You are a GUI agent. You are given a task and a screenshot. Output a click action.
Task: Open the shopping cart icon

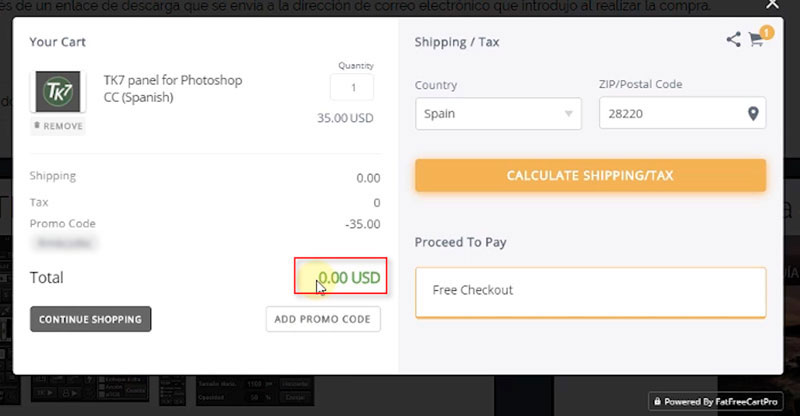[x=757, y=40]
